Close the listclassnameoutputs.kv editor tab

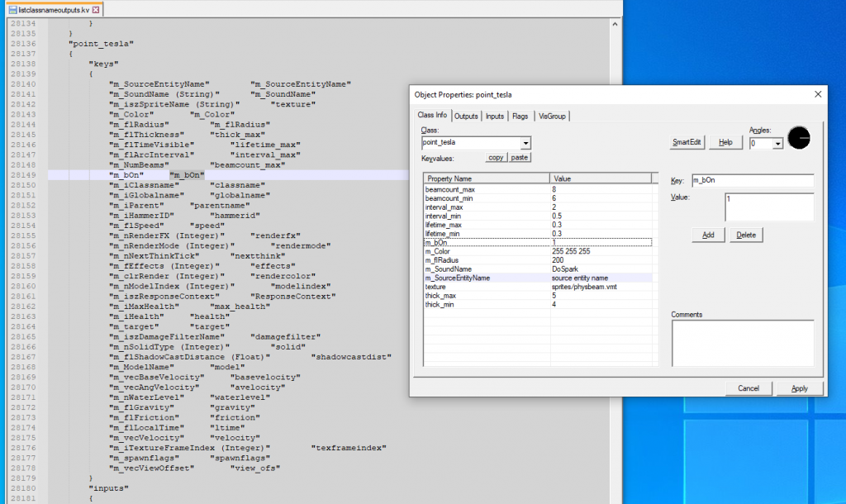(97, 10)
